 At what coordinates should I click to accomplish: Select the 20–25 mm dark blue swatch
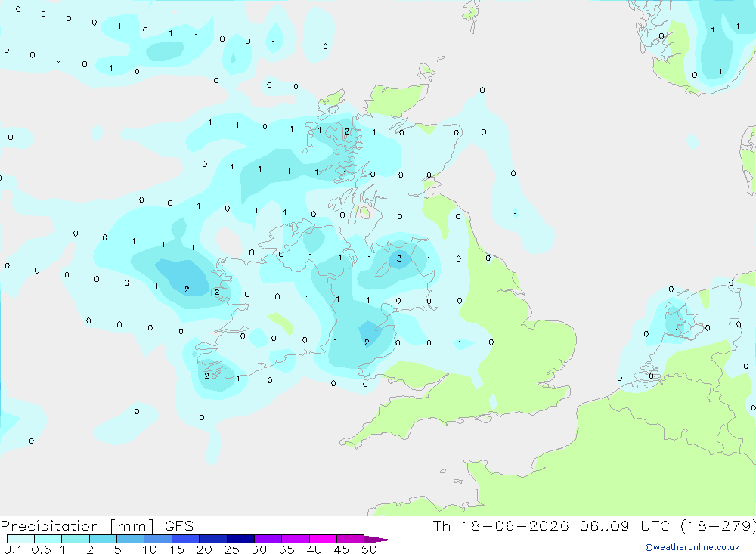coord(213,539)
